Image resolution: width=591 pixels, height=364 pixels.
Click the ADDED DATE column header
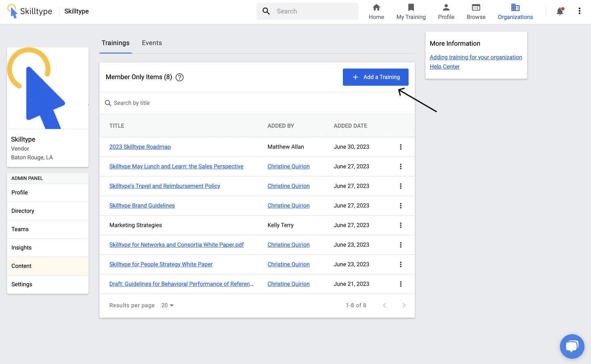[x=351, y=126]
